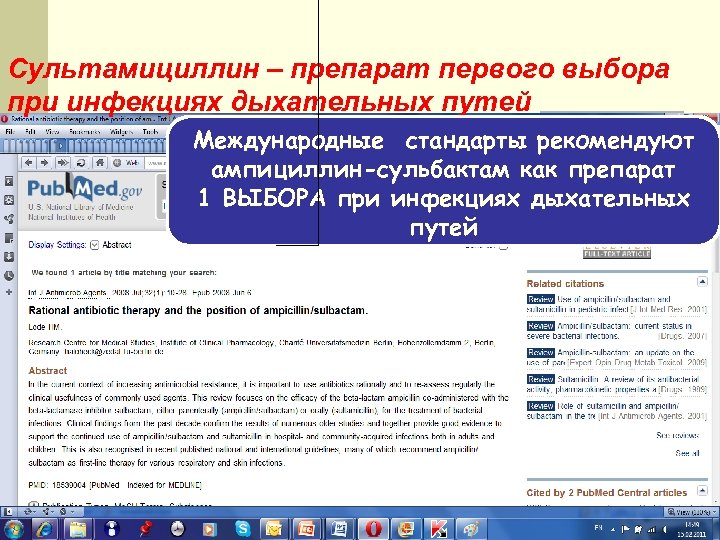Image resolution: width=720 pixels, height=540 pixels.
Task: Open Opera's Edit menu
Action: coord(30,131)
